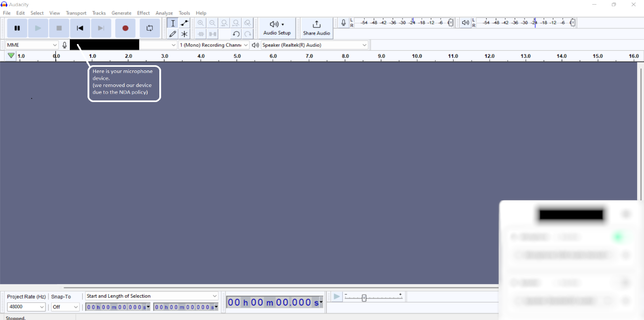The width and height of the screenshot is (644, 320).
Task: Click the 5.0 mark on the timeline ruler
Action: tap(237, 56)
